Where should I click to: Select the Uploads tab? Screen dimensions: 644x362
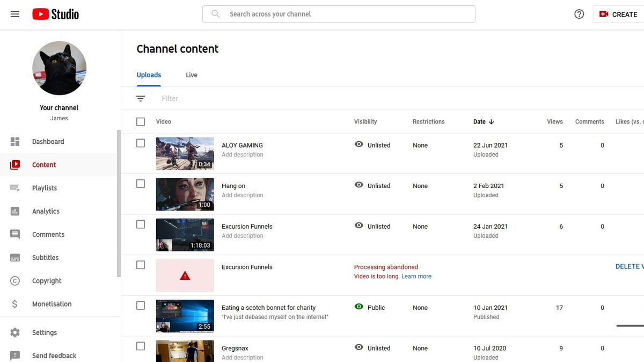click(148, 75)
